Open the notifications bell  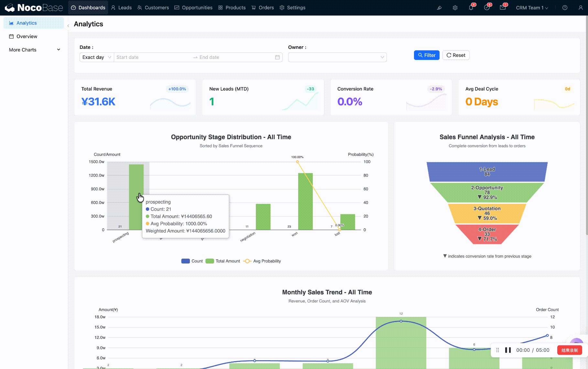click(471, 8)
